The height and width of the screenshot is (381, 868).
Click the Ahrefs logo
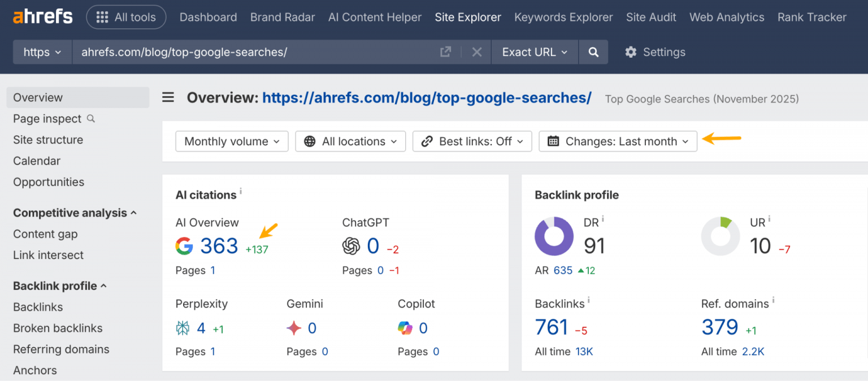(x=43, y=17)
